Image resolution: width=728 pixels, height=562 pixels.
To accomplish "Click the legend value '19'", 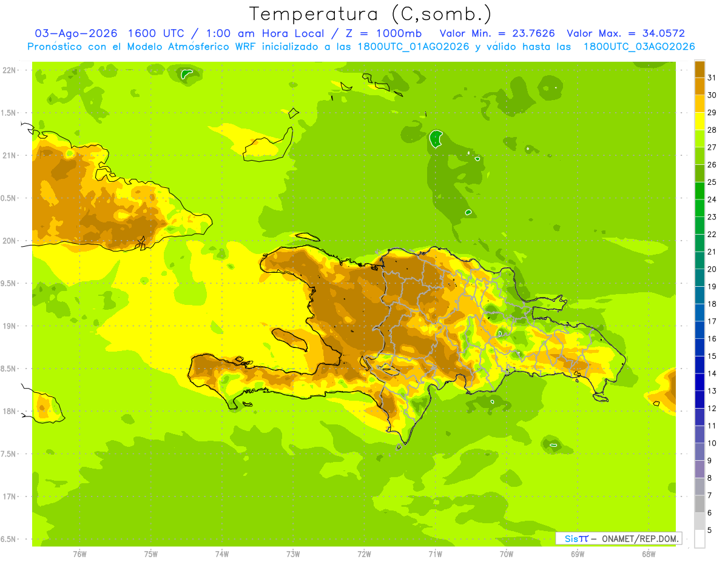I will [712, 286].
